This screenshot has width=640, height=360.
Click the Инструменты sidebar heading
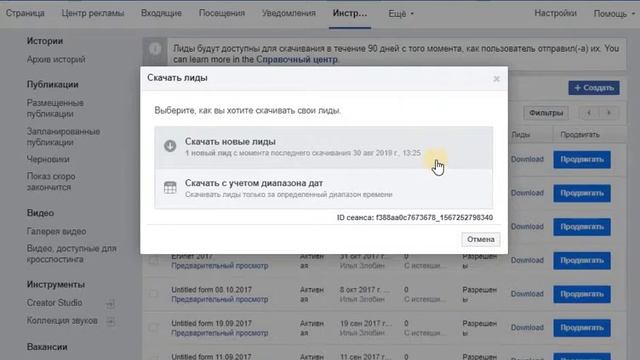[x=56, y=284]
